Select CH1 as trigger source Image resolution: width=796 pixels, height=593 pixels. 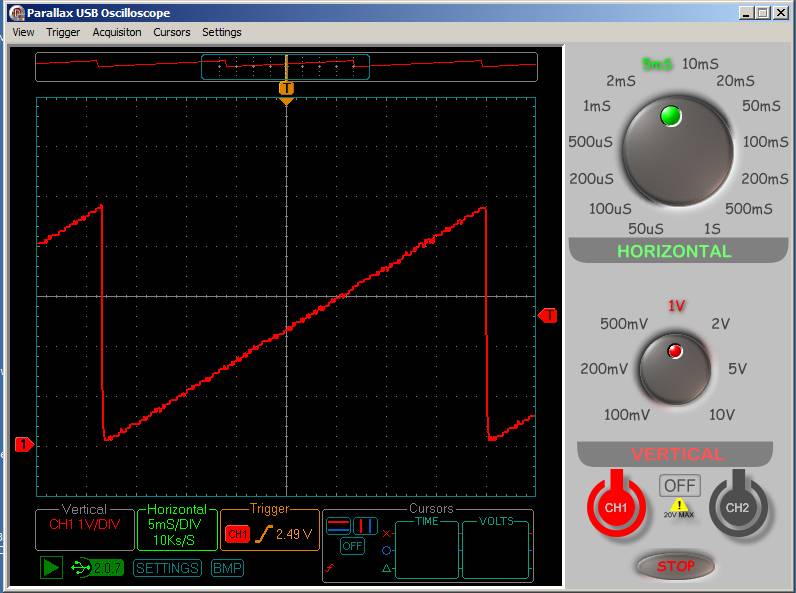coord(237,534)
